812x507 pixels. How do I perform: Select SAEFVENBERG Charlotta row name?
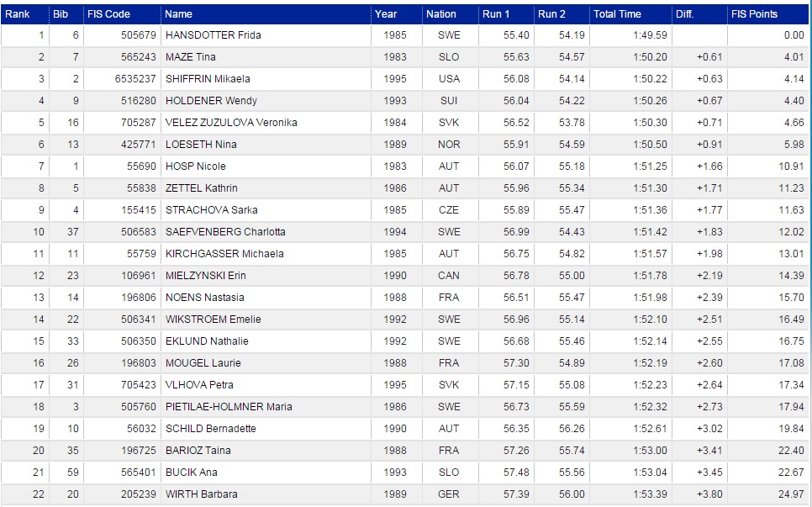pos(225,232)
